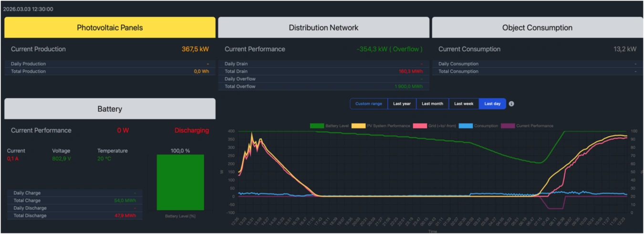Click the info icon beside Last day
Viewport: 644px width, 234px height.
(x=511, y=104)
